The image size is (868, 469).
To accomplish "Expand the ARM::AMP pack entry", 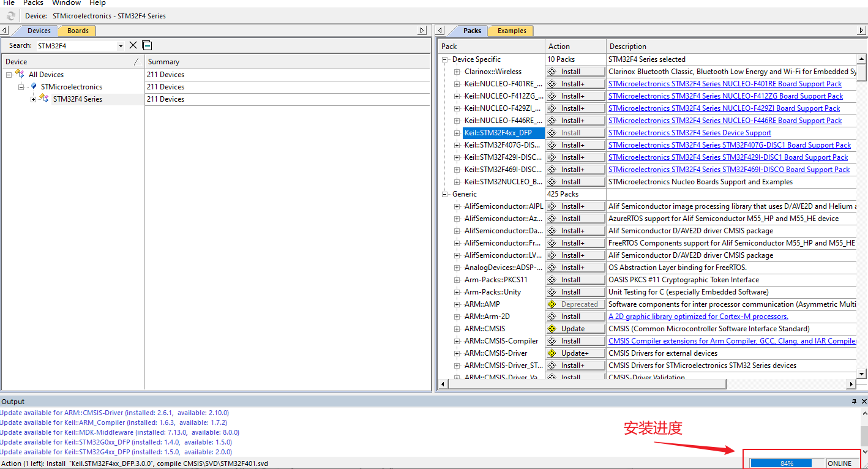I will point(457,304).
